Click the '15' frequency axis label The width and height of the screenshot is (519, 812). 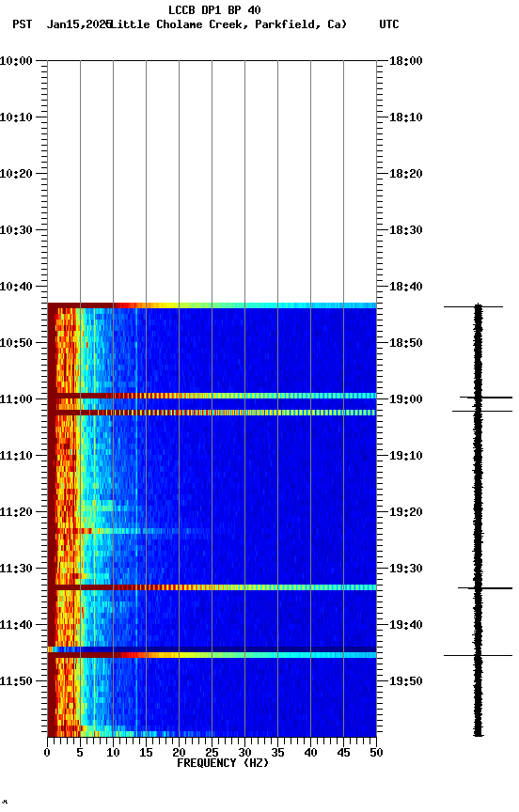tap(146, 753)
